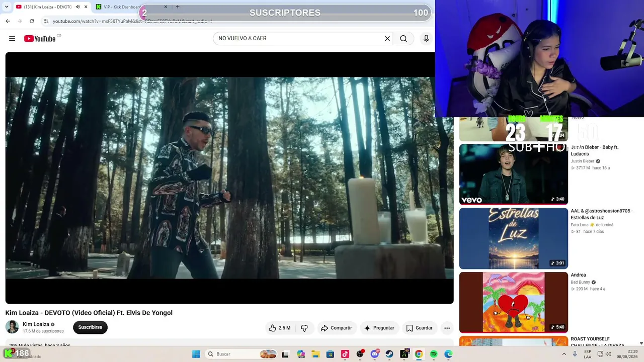Start voice search with the microphone icon
The width and height of the screenshot is (644, 362).
(426, 39)
